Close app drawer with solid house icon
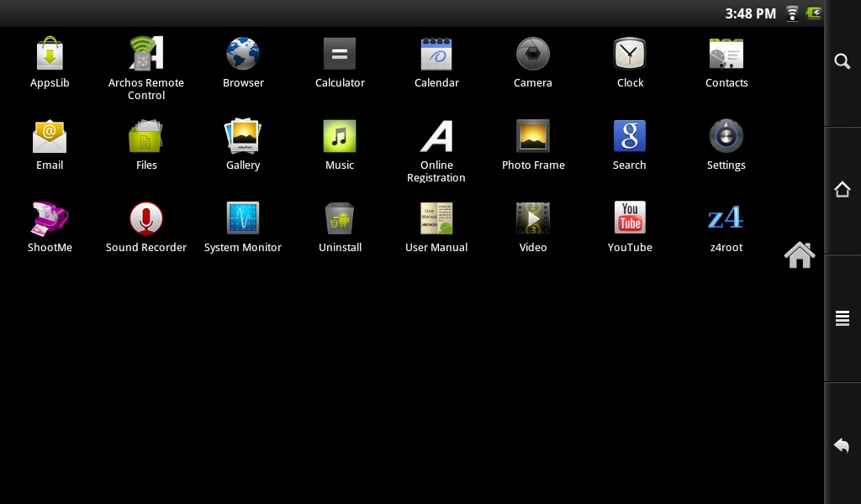This screenshot has height=504, width=861. [800, 255]
